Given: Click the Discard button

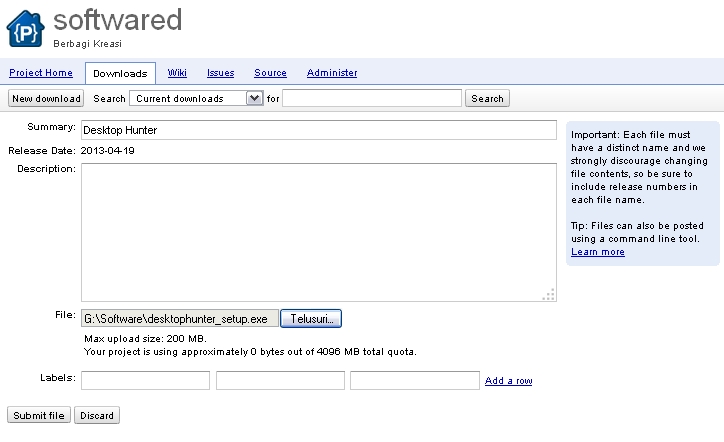Looking at the screenshot, I should coord(97,415).
